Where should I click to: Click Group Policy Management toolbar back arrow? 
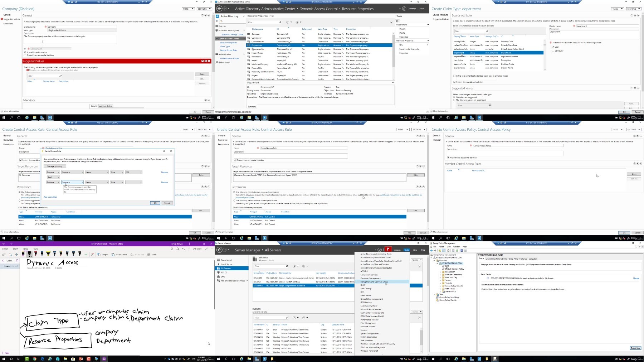(432, 250)
